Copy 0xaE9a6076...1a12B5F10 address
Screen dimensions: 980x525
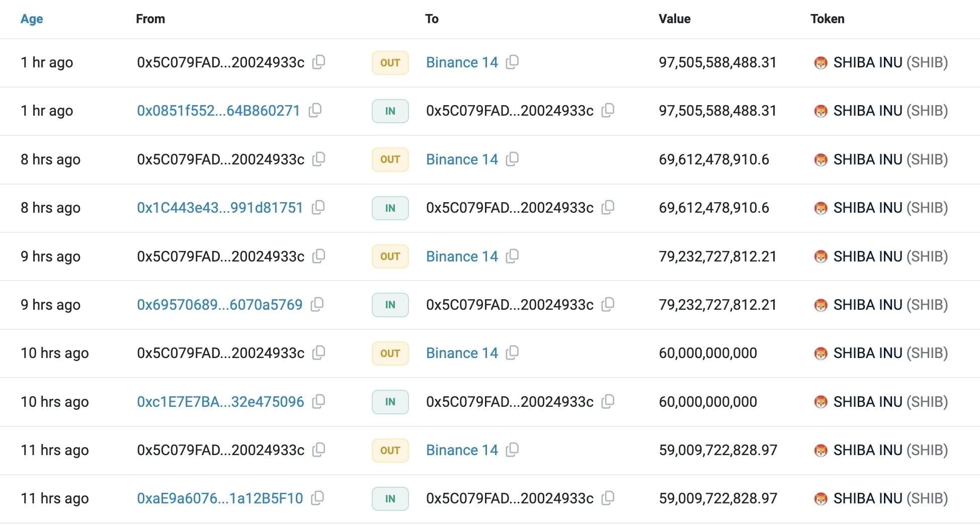pos(317,498)
